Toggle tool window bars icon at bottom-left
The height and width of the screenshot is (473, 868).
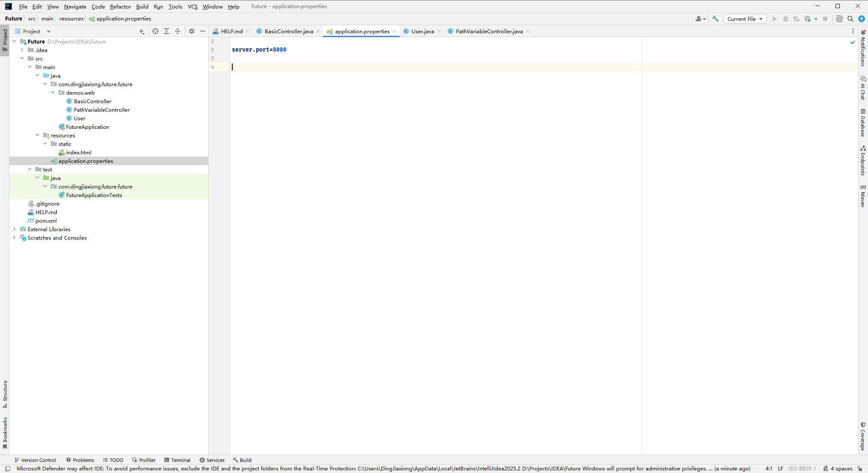(8, 468)
